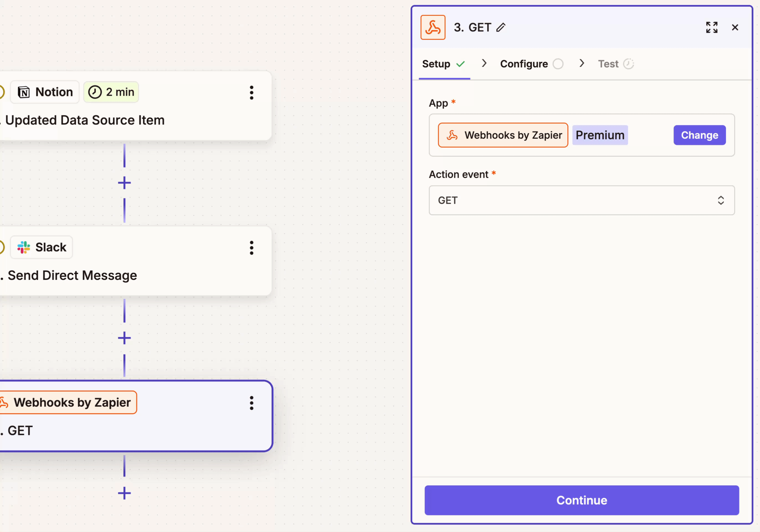
Task: Click the Notion app badge
Action: coord(45,92)
